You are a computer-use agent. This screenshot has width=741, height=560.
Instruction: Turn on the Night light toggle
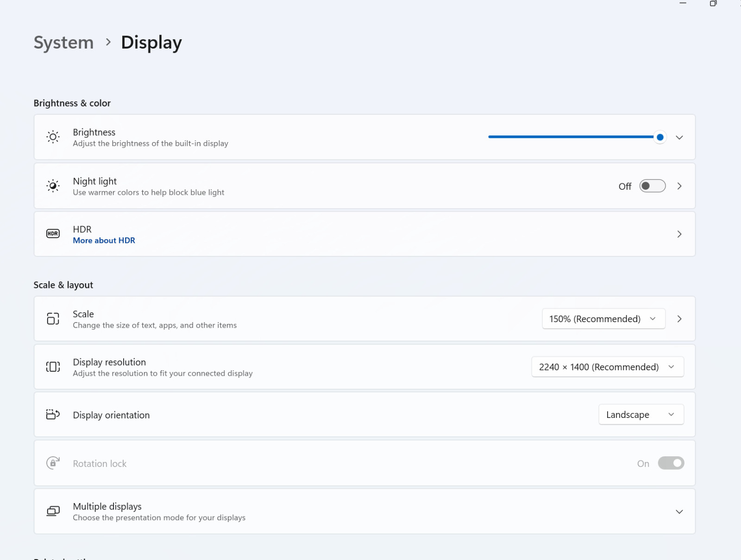click(653, 186)
